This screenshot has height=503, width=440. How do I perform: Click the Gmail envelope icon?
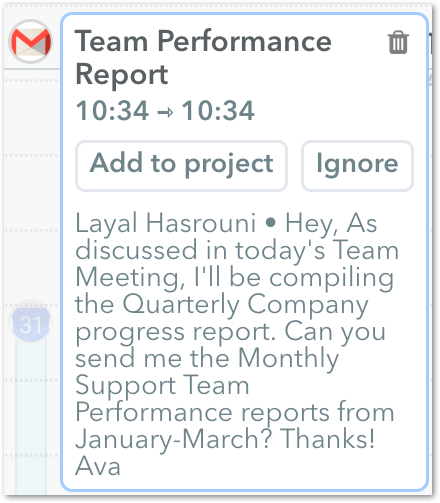[x=31, y=42]
